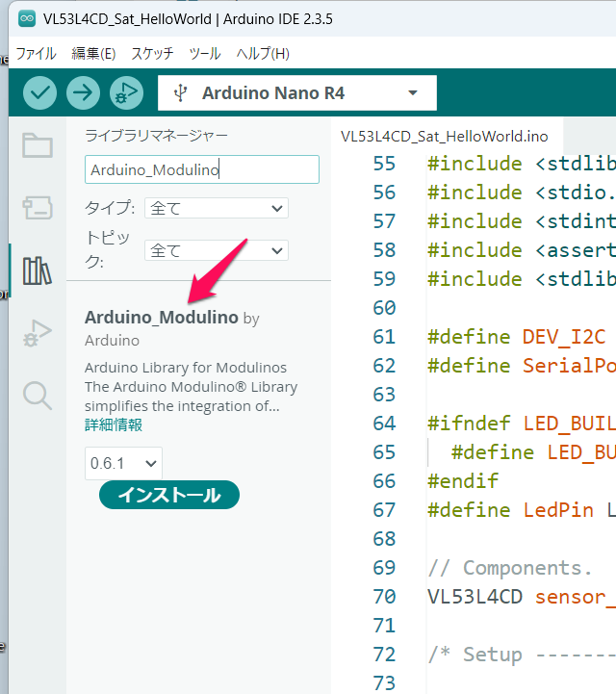Open the Search magnifier sidebar icon
Image resolution: width=616 pixels, height=694 pixels.
click(38, 395)
